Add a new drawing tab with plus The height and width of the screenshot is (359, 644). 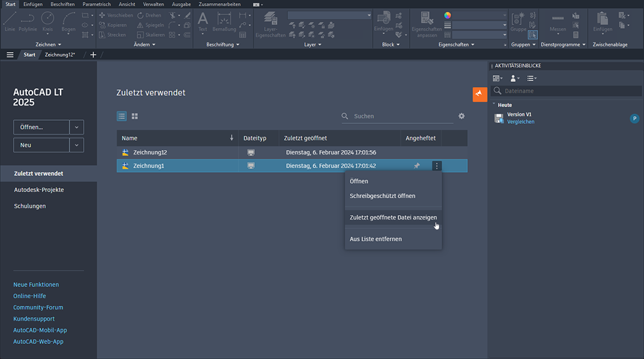93,54
